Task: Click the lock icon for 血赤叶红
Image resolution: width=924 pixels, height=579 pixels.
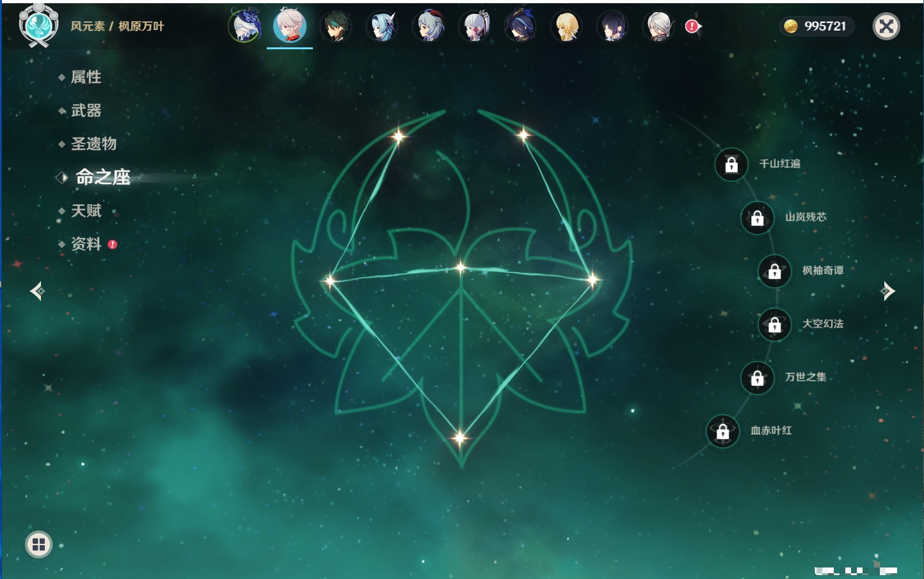Action: (723, 432)
